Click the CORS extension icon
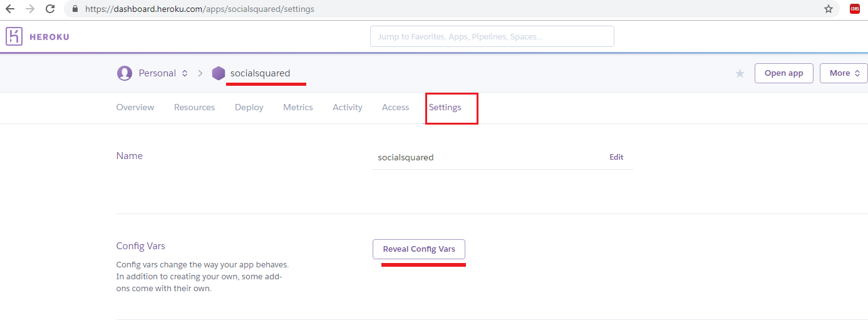Image resolution: width=868 pixels, height=330 pixels. pyautogui.click(x=854, y=9)
